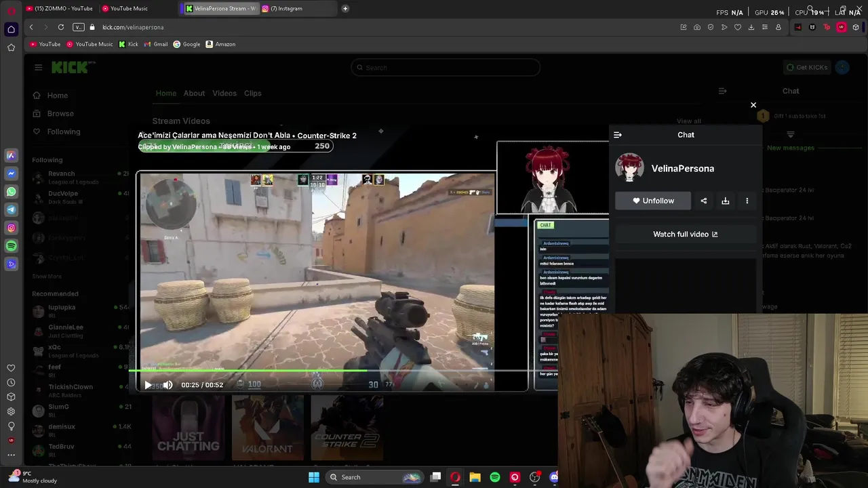Viewport: 868px width, 488px height.
Task: Share the VelinaPersona clip
Action: pos(703,201)
